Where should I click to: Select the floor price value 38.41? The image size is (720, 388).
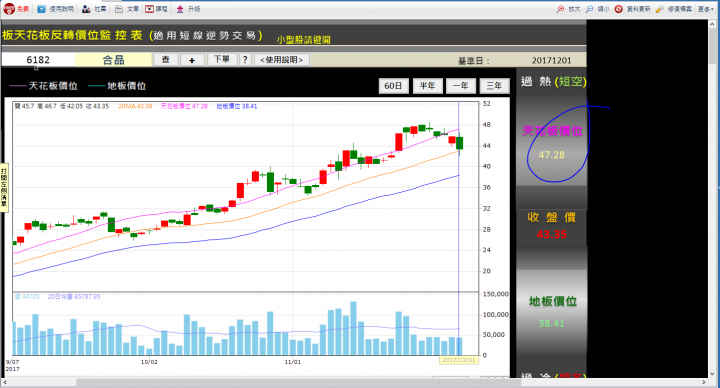point(551,323)
